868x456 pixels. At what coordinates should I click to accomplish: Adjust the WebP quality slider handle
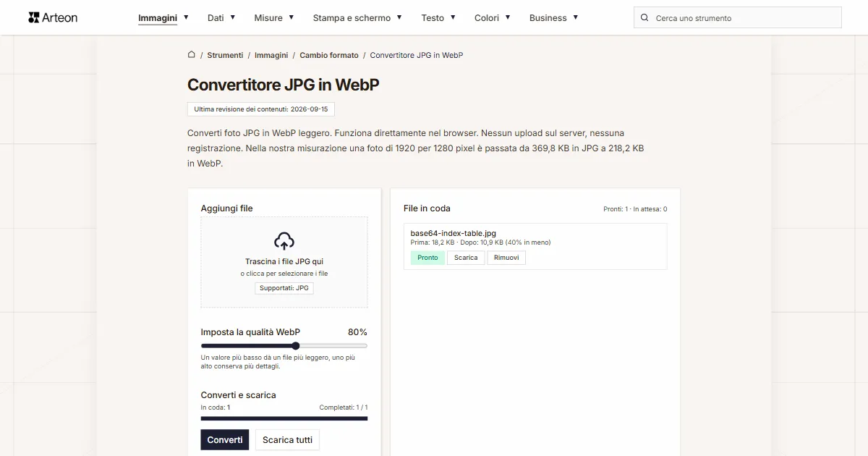click(x=296, y=346)
